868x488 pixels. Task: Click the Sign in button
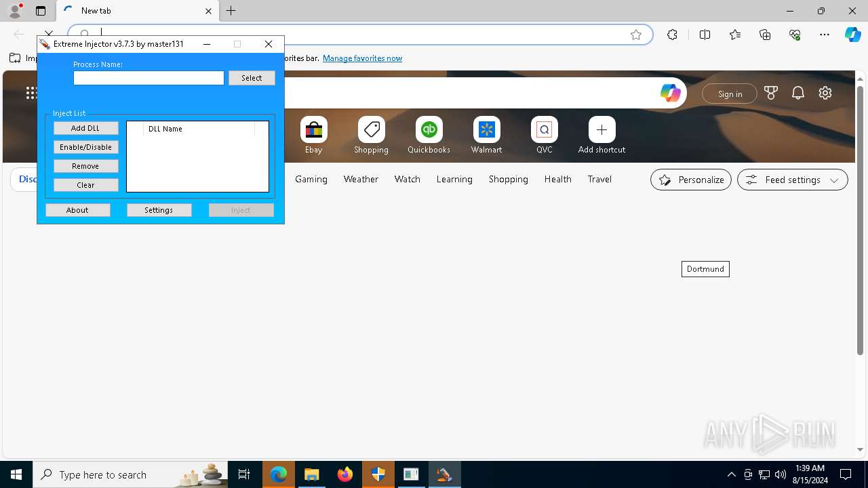click(730, 94)
